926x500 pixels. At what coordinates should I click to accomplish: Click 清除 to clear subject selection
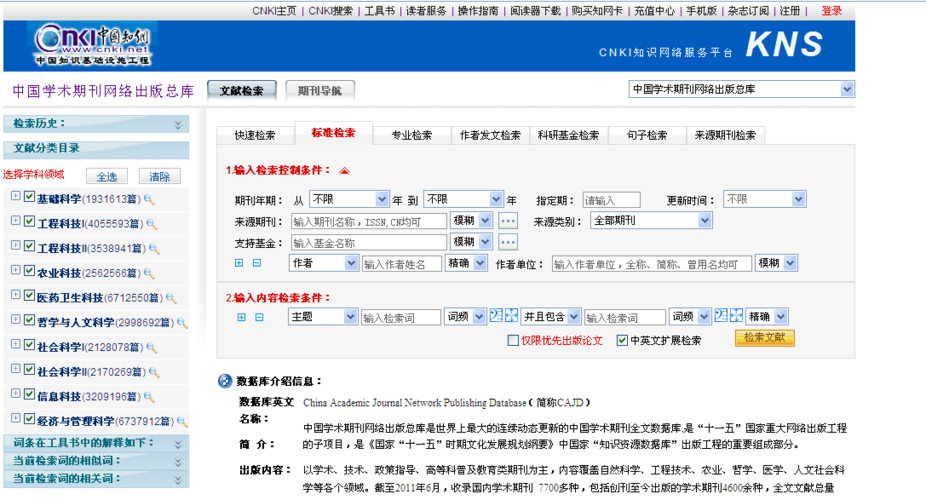click(x=159, y=177)
